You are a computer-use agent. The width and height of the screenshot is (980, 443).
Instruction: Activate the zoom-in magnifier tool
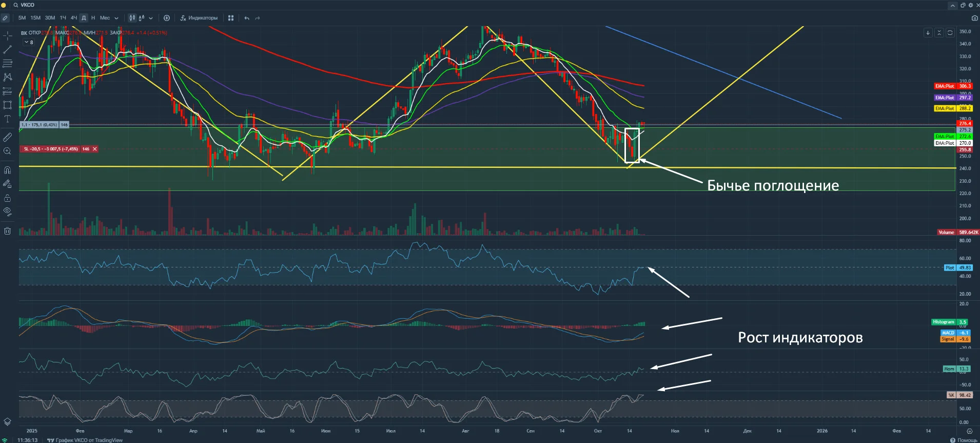tap(7, 151)
